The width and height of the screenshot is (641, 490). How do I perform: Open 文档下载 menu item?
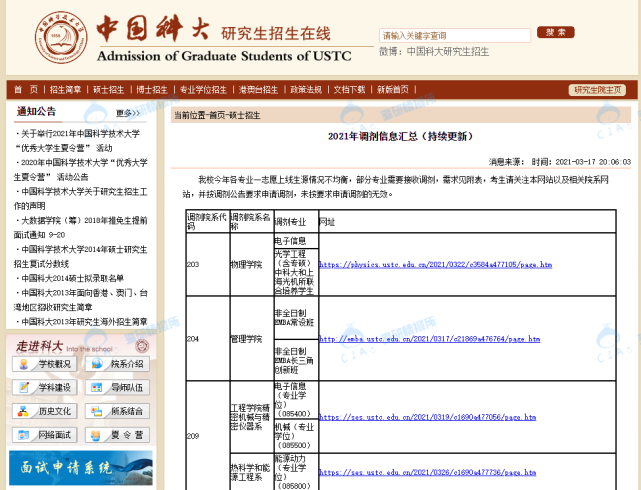349,89
